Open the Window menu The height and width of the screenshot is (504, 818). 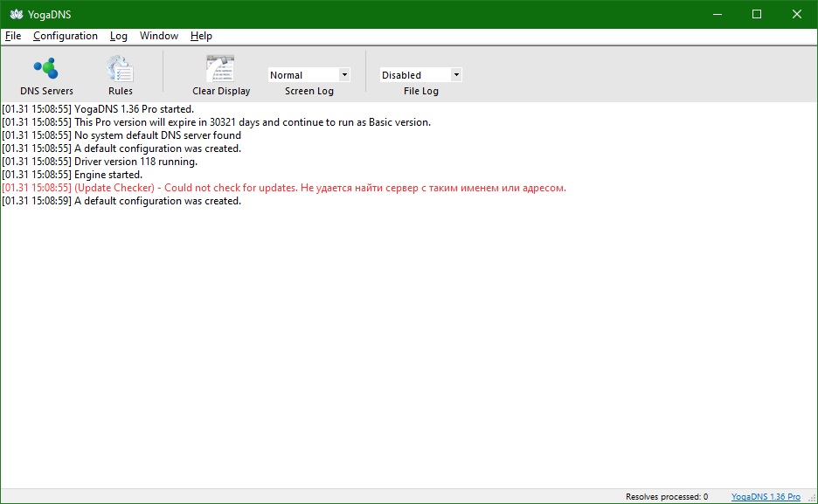coord(158,36)
